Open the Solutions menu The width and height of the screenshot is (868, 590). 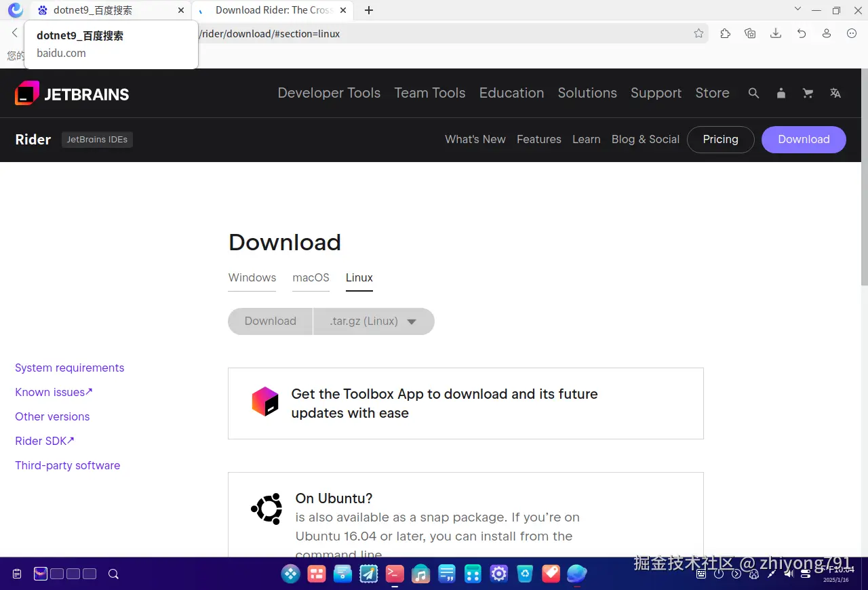point(587,94)
